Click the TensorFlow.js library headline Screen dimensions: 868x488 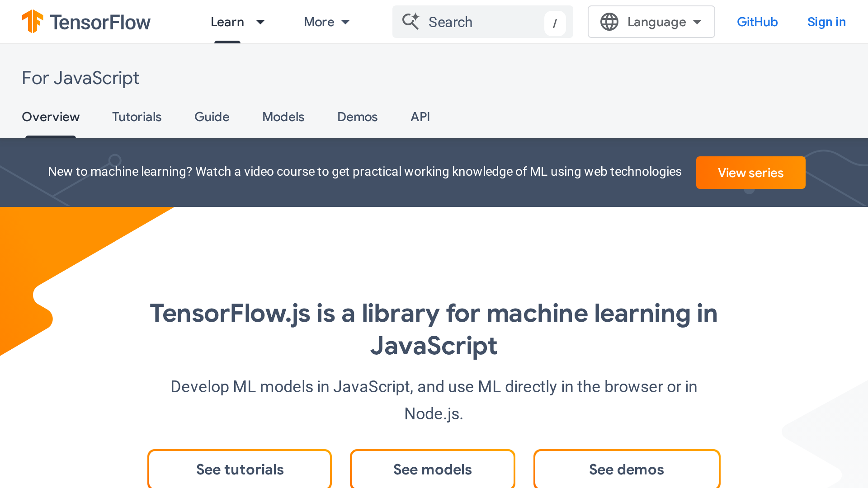click(434, 329)
